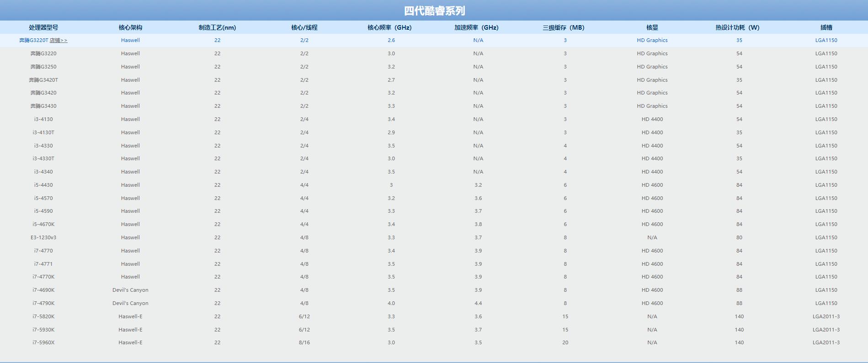Select the 奔腾G3430 row name
This screenshot has height=363, width=868.
(x=43, y=106)
